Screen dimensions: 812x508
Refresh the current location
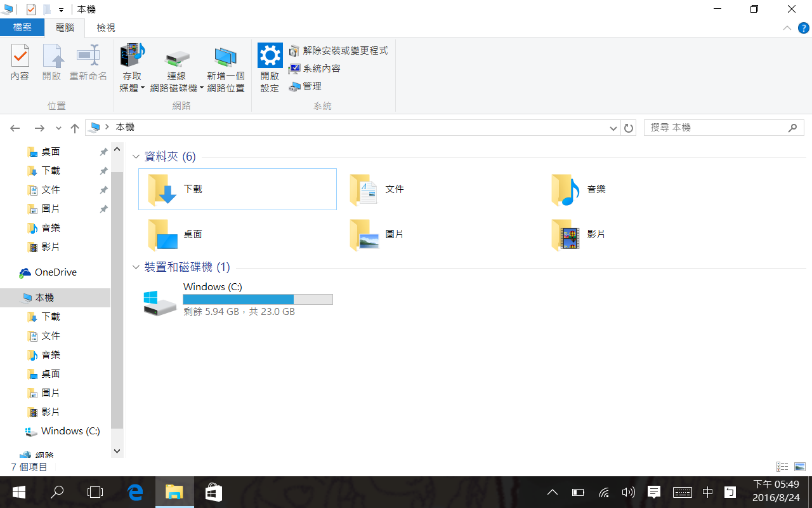pos(629,128)
